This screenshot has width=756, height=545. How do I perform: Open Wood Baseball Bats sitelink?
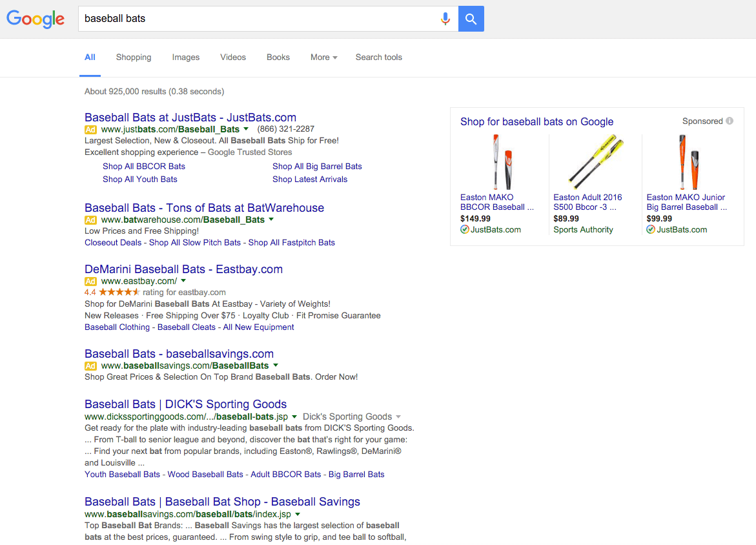(205, 475)
